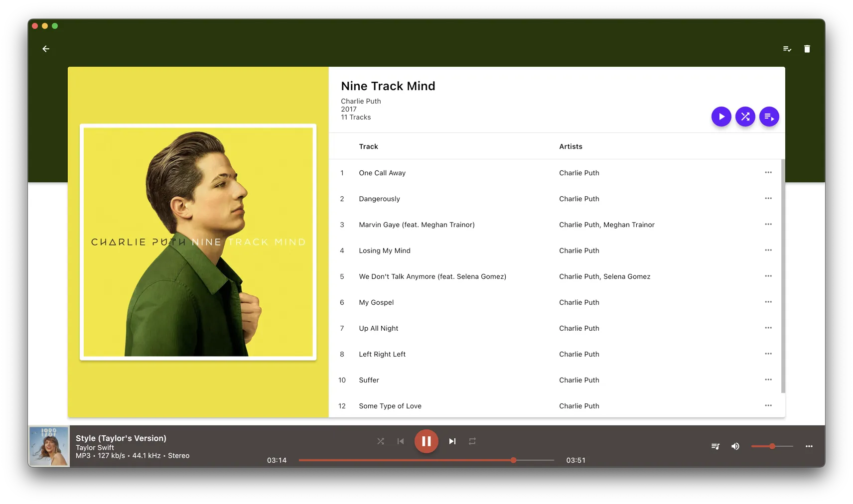Add album to the play queue
The image size is (853, 504).
click(769, 117)
